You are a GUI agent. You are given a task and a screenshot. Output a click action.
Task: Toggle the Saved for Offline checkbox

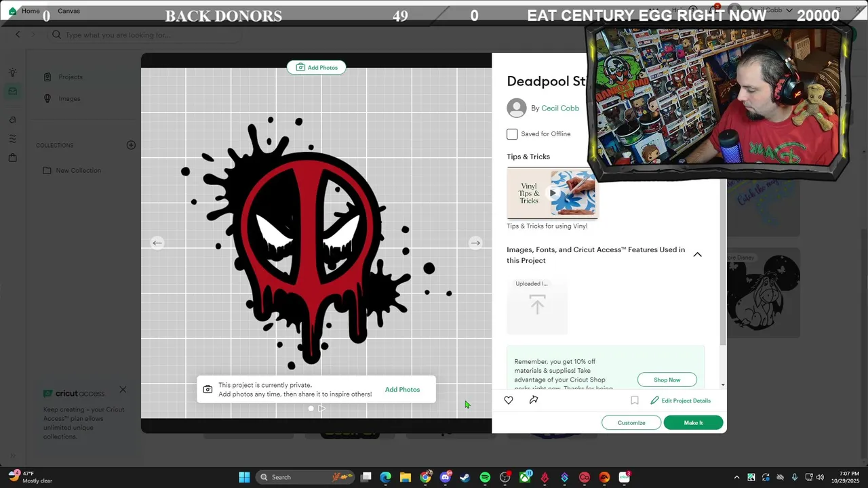point(512,134)
